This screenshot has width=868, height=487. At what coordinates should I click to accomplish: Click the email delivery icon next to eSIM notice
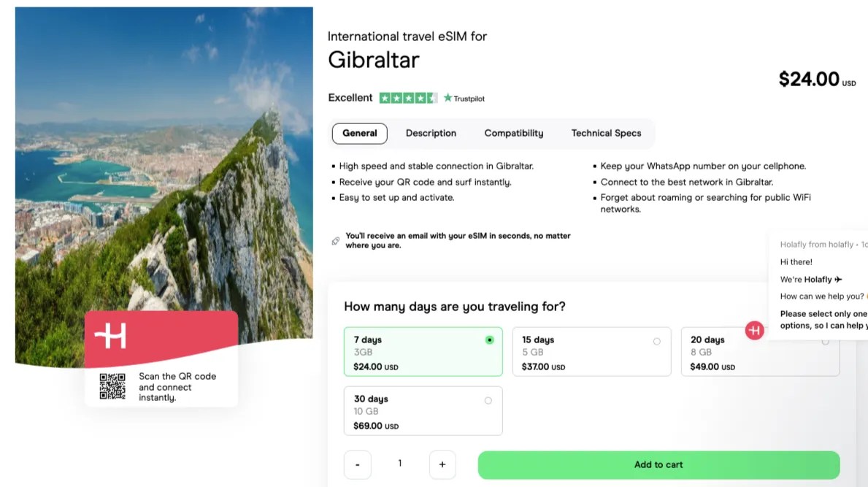coord(337,239)
